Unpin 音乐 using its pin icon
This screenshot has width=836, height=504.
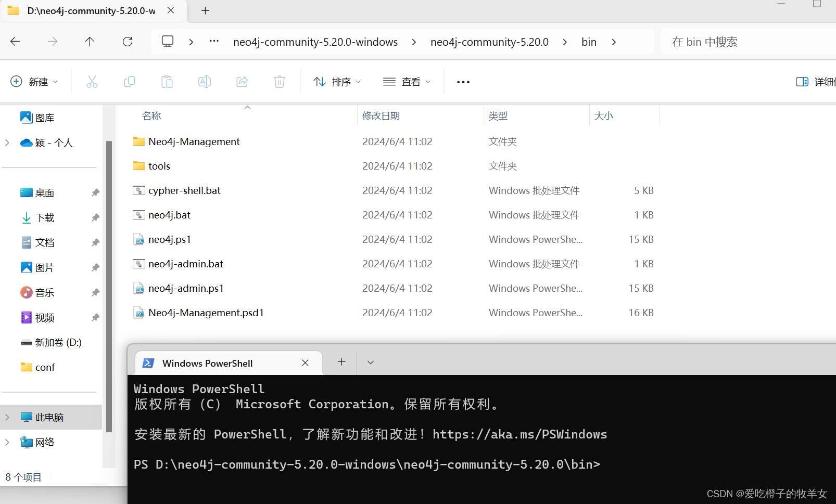pos(95,292)
